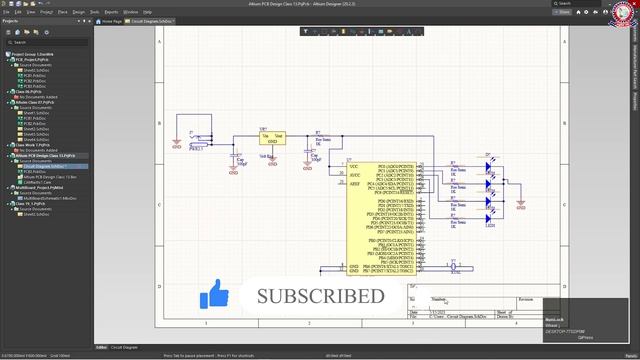Collapse Altium Class 07.PrjPcb project node
This screenshot has height=360, width=640.
[x=8, y=102]
